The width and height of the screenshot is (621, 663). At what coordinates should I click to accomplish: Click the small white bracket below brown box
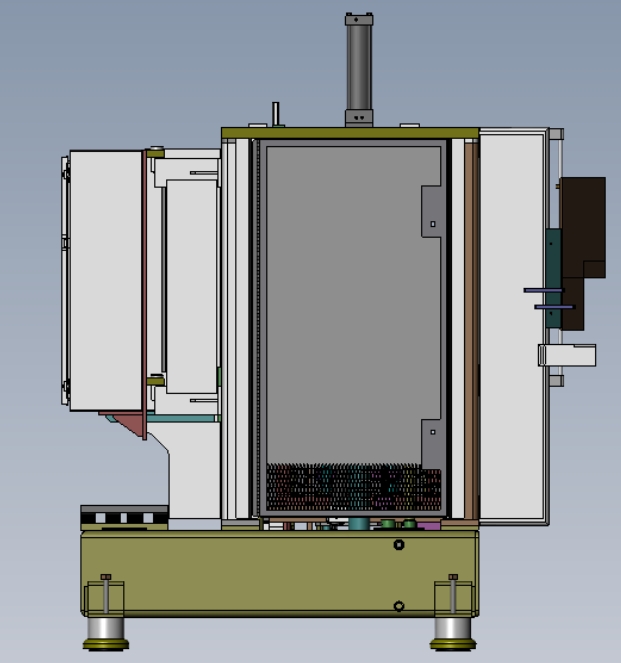pos(567,355)
